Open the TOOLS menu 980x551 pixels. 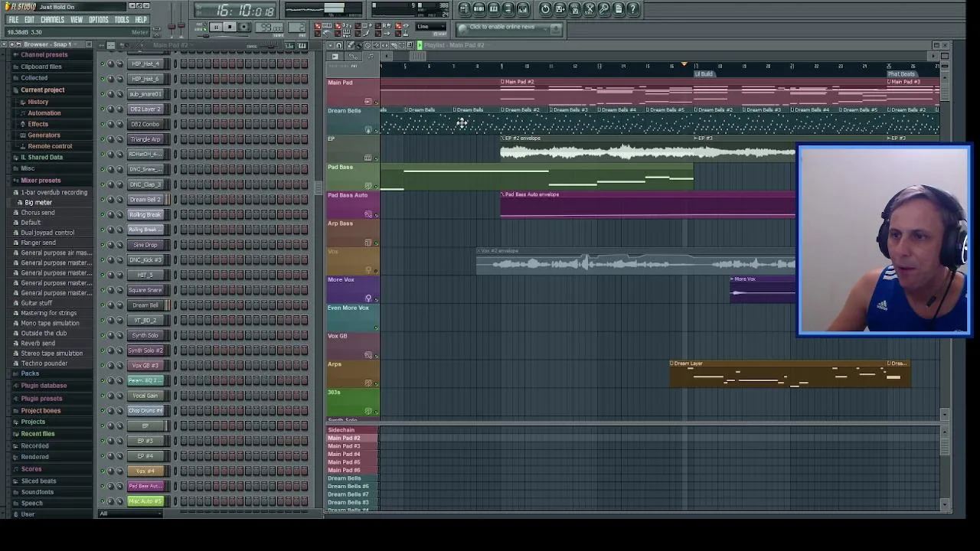[122, 20]
